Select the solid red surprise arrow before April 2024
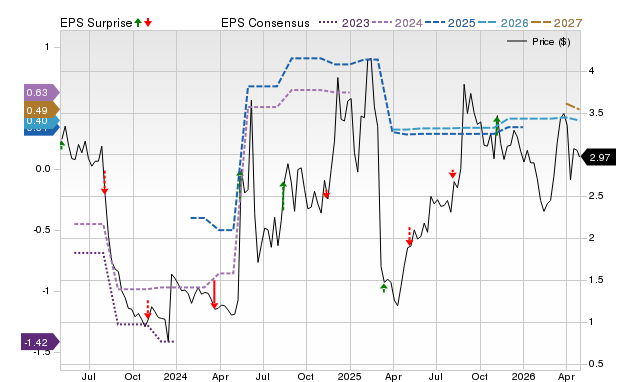The width and height of the screenshot is (640, 382). (x=214, y=294)
